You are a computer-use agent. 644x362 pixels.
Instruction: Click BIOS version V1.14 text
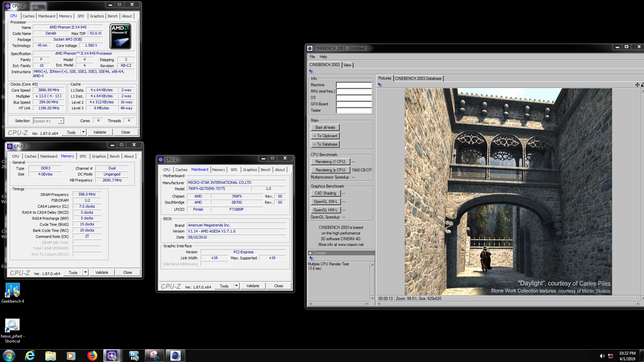point(211,231)
